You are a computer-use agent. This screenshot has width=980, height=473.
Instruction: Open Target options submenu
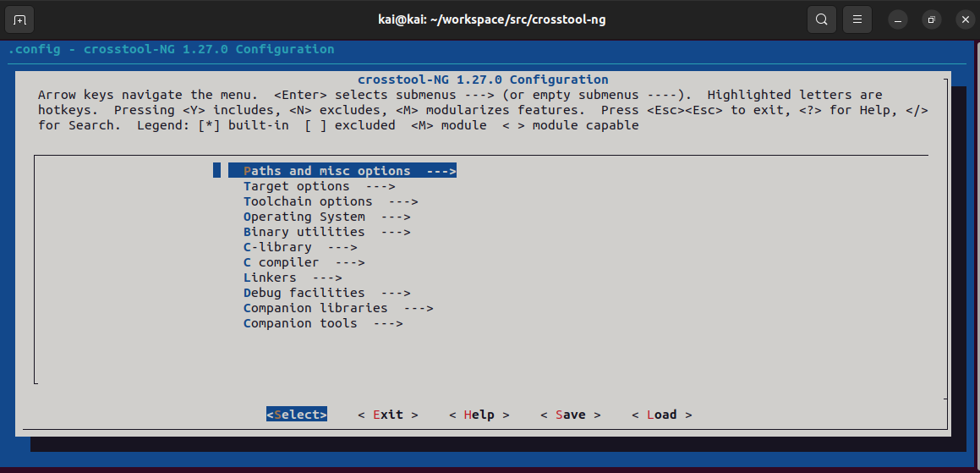click(320, 186)
